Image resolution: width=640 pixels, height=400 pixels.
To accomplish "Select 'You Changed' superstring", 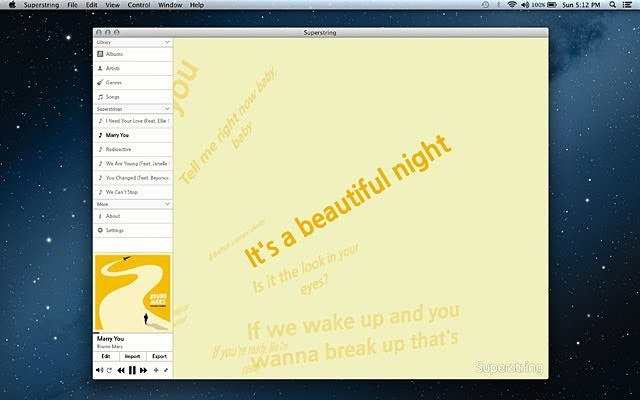I will pyautogui.click(x=133, y=178).
